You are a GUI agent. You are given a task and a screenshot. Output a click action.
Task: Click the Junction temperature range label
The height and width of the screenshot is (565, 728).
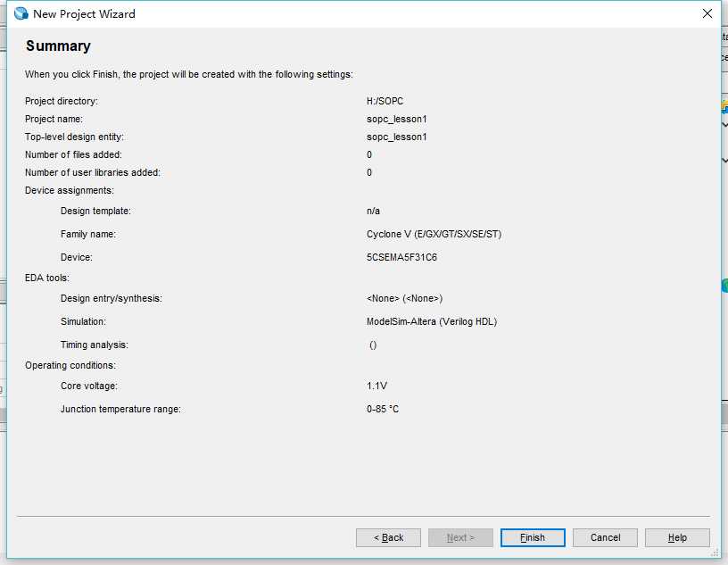pos(120,409)
